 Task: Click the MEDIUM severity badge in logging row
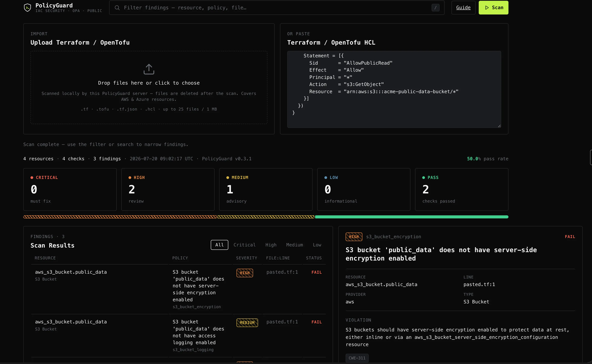(247, 323)
